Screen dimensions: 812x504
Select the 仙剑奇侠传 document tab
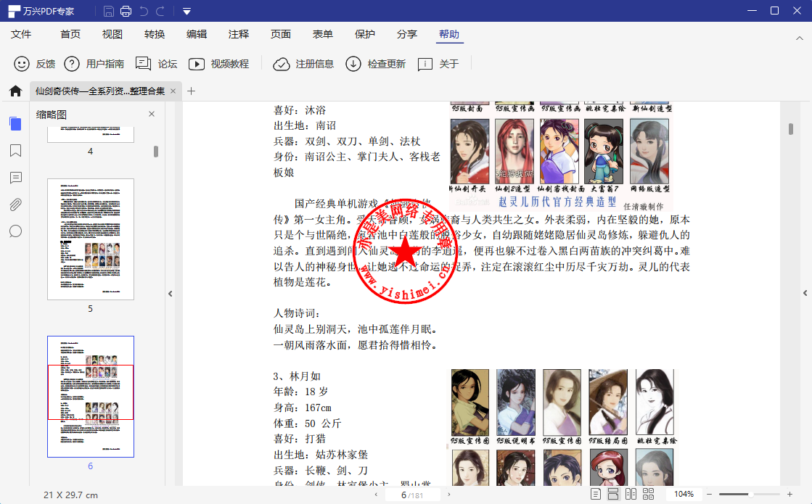(100, 91)
